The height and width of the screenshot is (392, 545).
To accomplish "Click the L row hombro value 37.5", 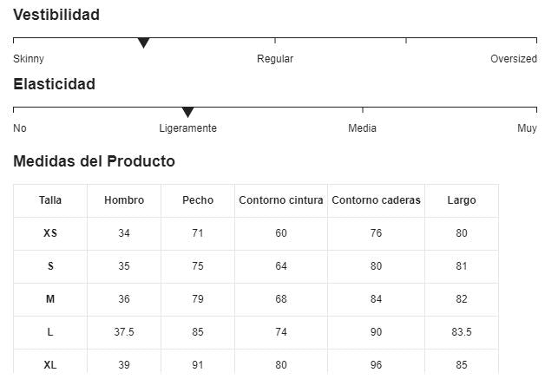I will [124, 332].
